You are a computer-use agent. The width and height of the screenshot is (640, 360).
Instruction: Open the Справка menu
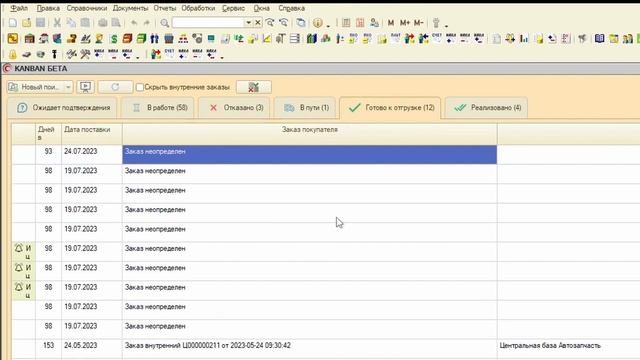(x=291, y=8)
